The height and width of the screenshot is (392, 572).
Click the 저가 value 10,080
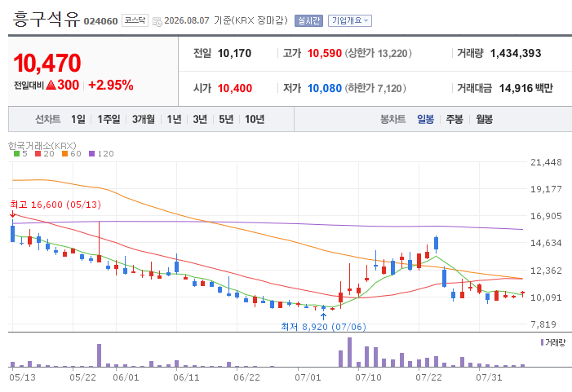(x=325, y=88)
